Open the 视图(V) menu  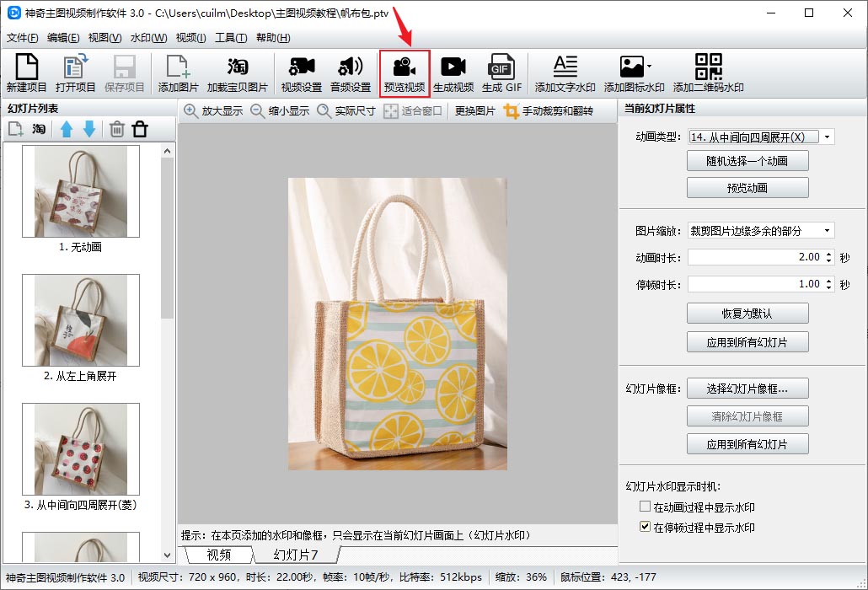click(x=105, y=38)
